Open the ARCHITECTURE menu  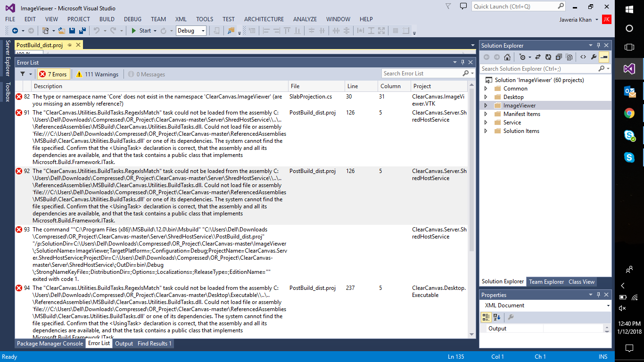pyautogui.click(x=264, y=19)
